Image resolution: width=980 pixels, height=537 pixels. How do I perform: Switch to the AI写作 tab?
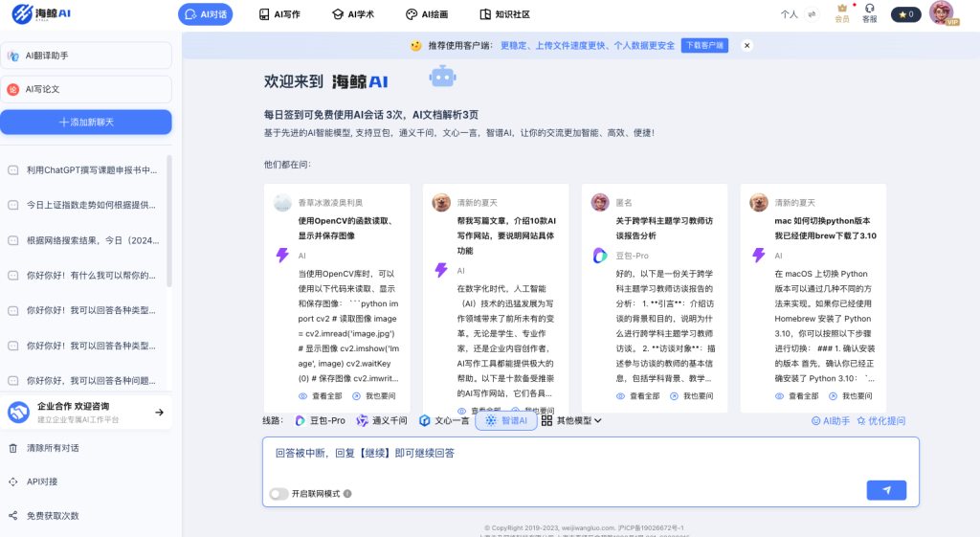point(279,14)
